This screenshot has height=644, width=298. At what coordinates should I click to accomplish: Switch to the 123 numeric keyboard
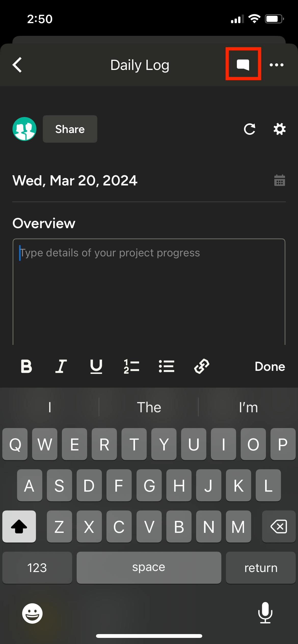click(37, 567)
